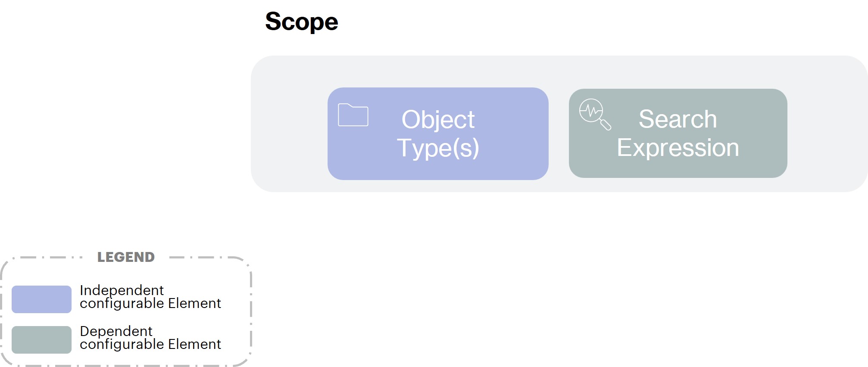
Task: Click the word "Independent" in the legend
Action: click(122, 290)
